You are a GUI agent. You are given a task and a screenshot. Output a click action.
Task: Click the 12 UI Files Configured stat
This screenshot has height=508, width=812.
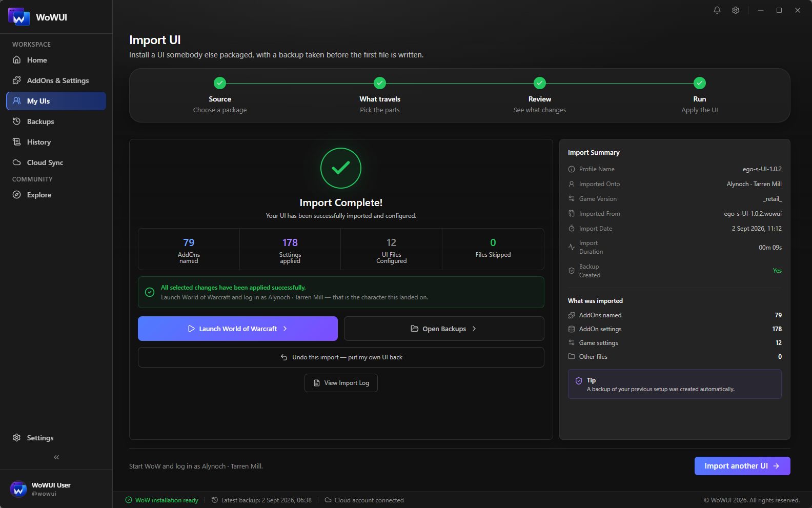(x=392, y=249)
